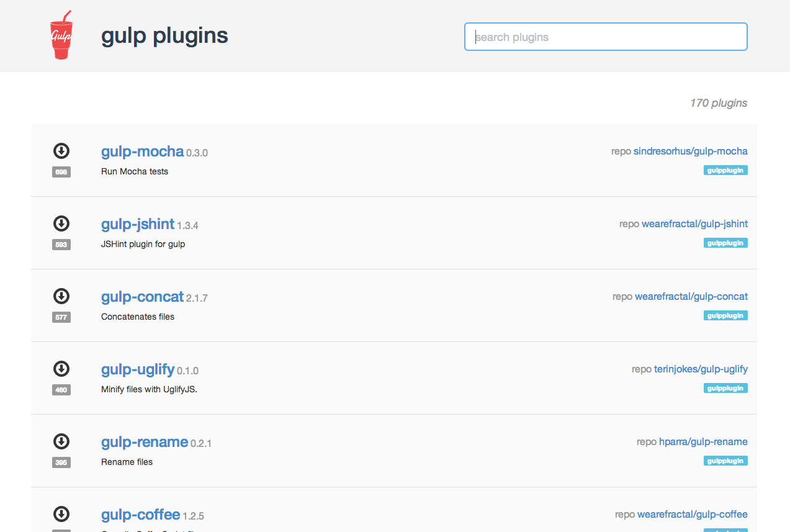The image size is (790, 532).
Task: Click the download icon for gulp-coffee
Action: point(61,514)
